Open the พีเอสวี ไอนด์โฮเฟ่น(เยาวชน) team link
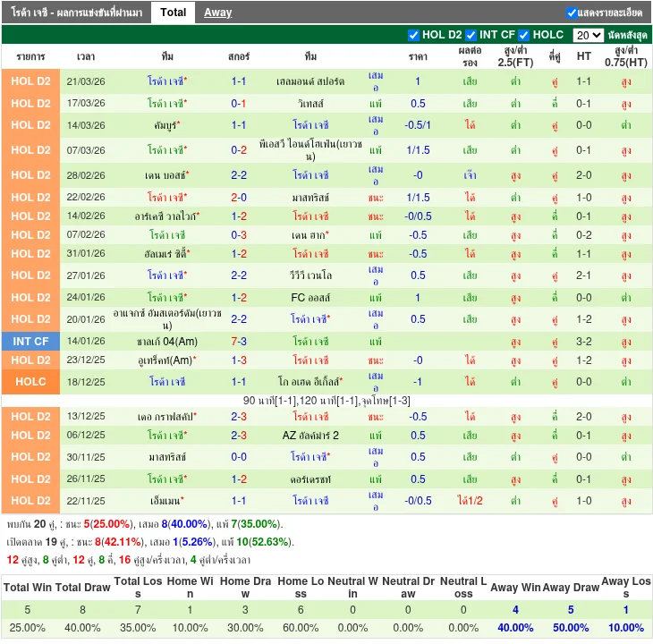 (x=310, y=149)
